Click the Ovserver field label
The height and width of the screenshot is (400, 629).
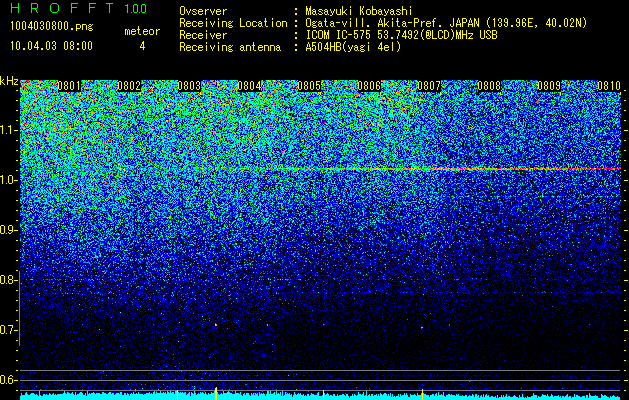point(203,11)
